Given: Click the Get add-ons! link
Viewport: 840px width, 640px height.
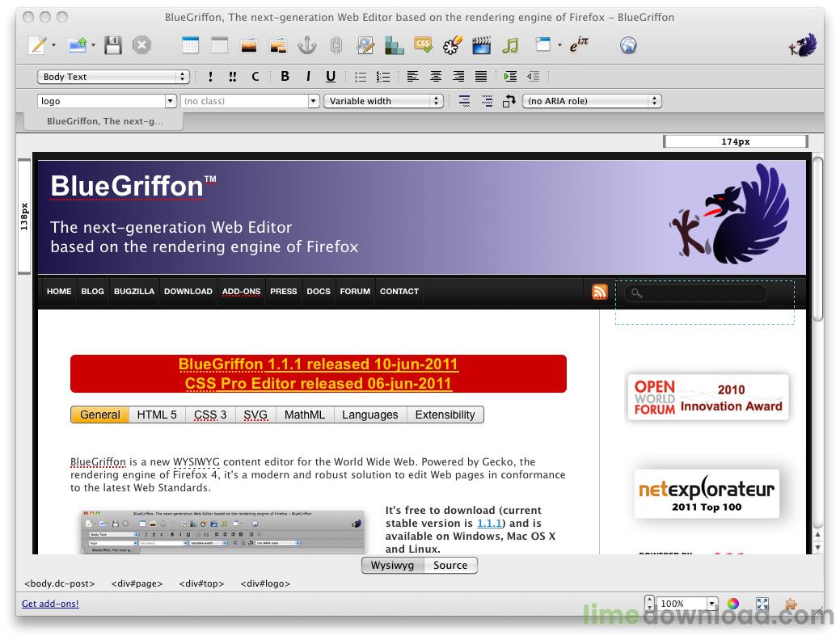Looking at the screenshot, I should click(x=50, y=604).
